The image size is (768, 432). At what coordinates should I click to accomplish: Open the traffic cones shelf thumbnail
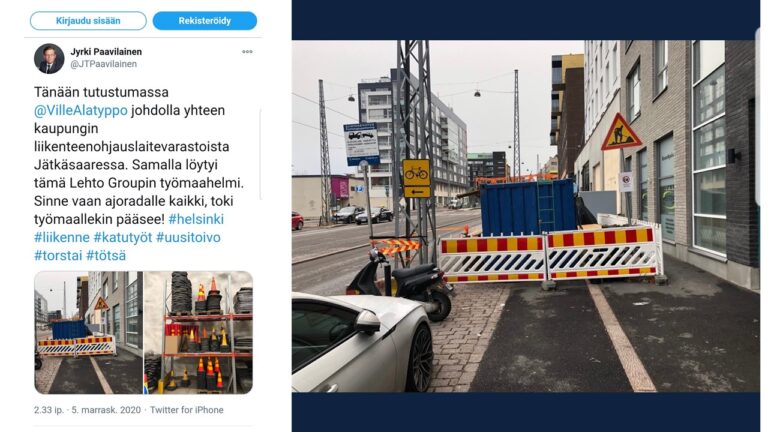pyautogui.click(x=198, y=333)
